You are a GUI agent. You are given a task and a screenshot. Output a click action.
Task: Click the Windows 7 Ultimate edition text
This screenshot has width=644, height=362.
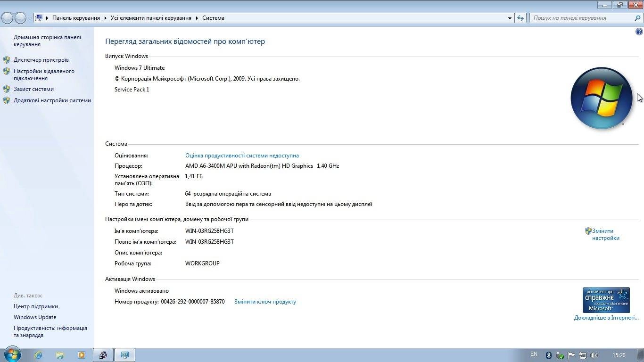click(140, 68)
